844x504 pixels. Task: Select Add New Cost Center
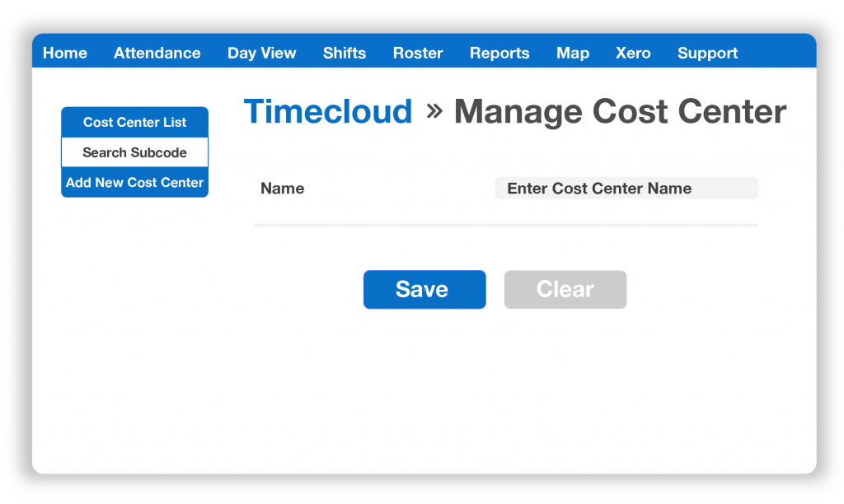pyautogui.click(x=134, y=183)
